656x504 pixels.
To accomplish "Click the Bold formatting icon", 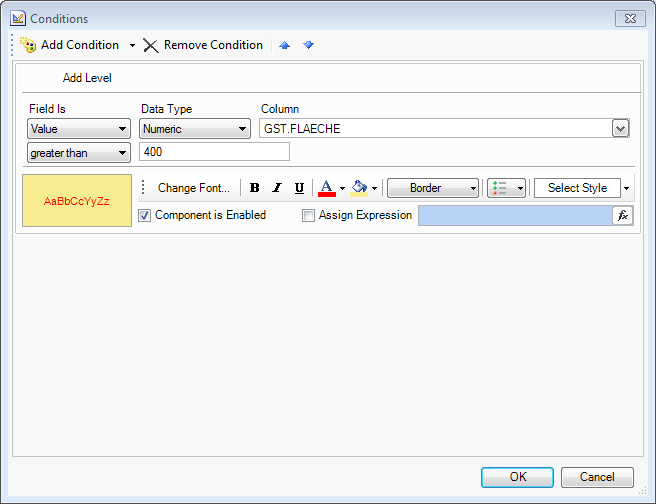I will tap(255, 188).
